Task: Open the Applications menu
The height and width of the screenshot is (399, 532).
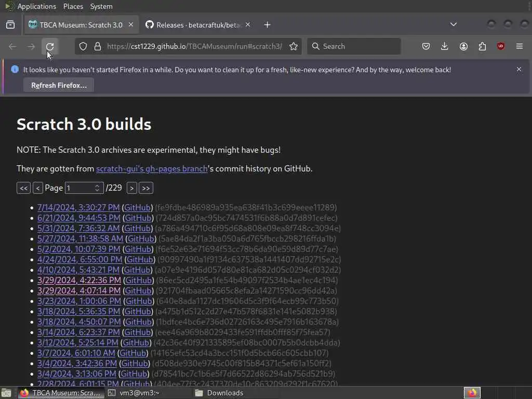Action: (37, 6)
